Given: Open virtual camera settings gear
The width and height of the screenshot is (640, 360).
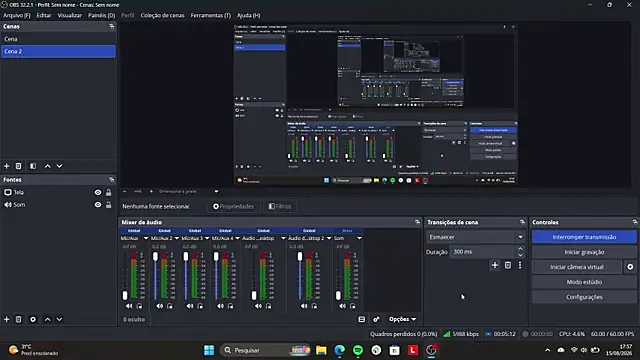Looking at the screenshot, I should coord(630,267).
